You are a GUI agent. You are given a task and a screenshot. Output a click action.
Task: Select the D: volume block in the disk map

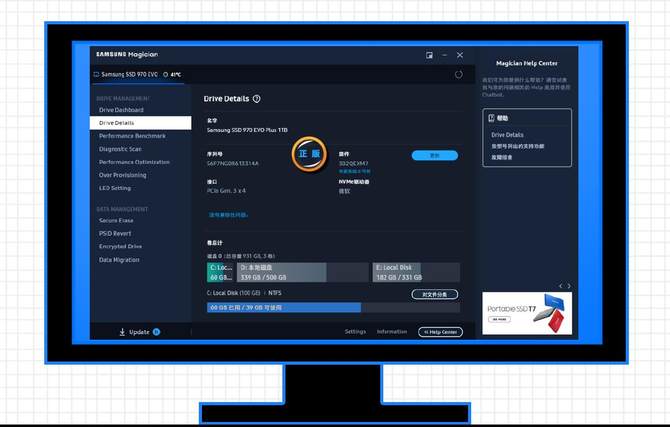click(283, 271)
